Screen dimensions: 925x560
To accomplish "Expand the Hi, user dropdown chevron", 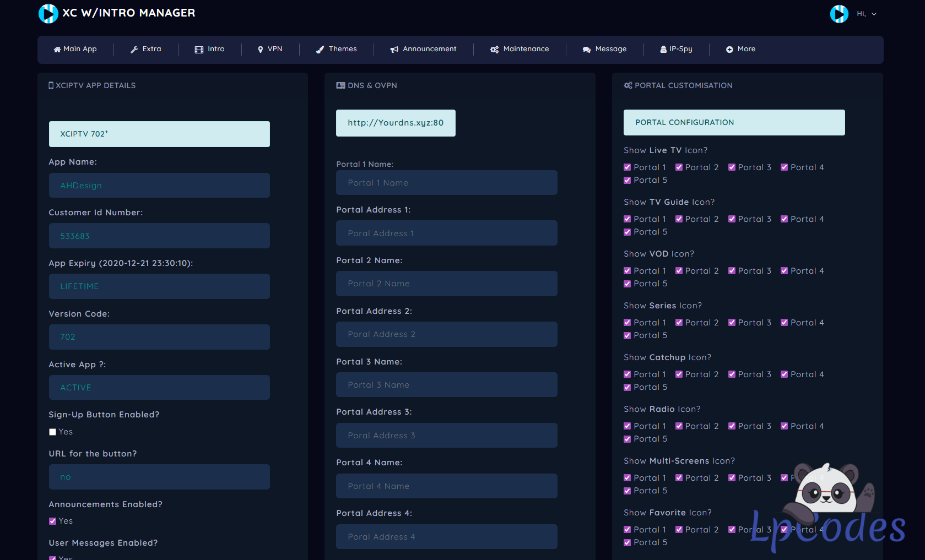I will [874, 14].
